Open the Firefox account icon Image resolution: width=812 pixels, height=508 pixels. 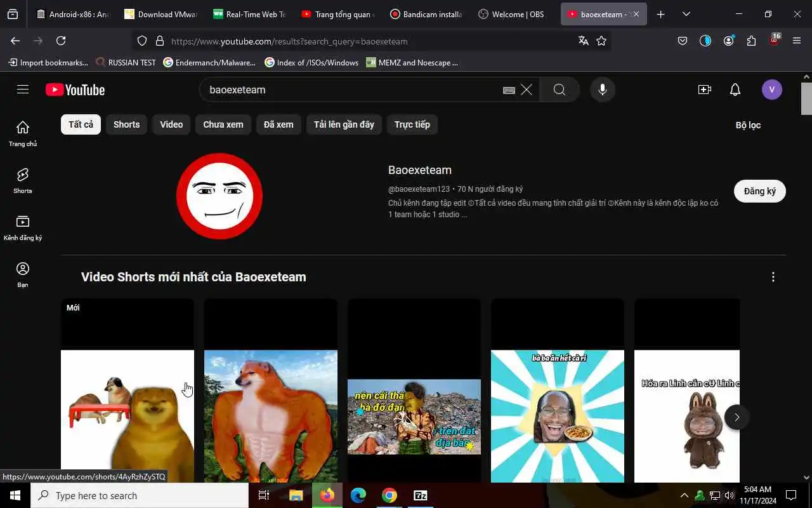coord(728,41)
